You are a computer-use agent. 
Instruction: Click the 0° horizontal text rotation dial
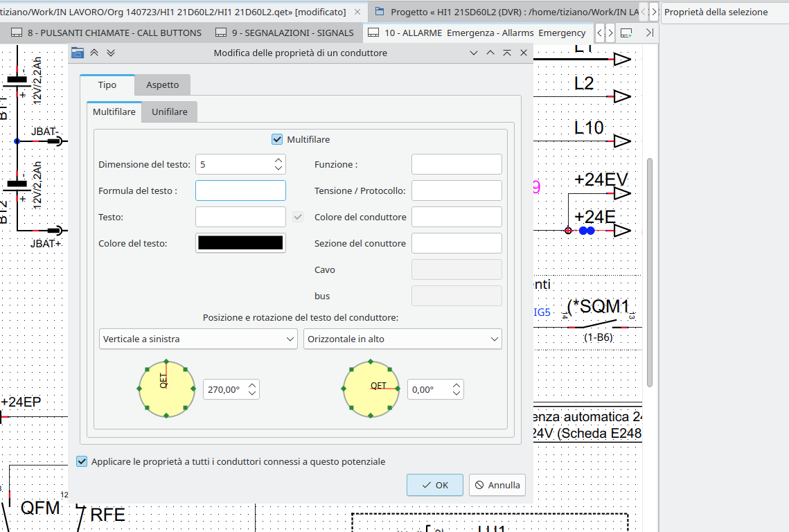point(371,389)
